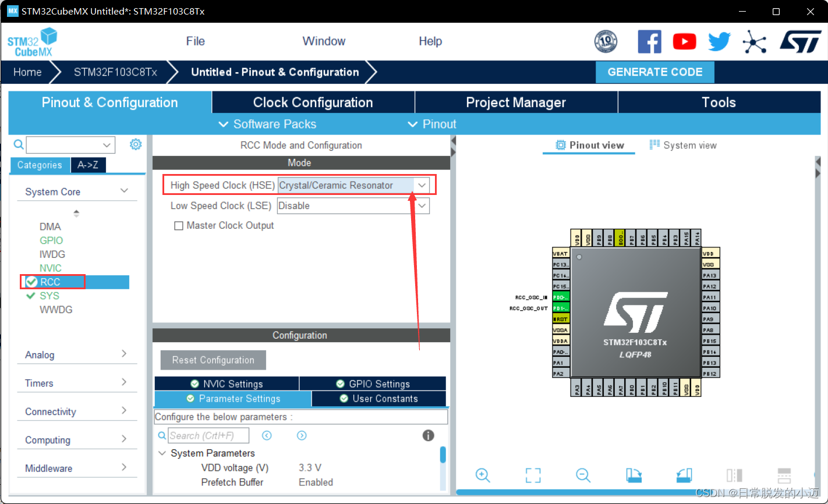Image resolution: width=828 pixels, height=504 pixels.
Task: Click the vertical split view icon
Action: click(734, 475)
